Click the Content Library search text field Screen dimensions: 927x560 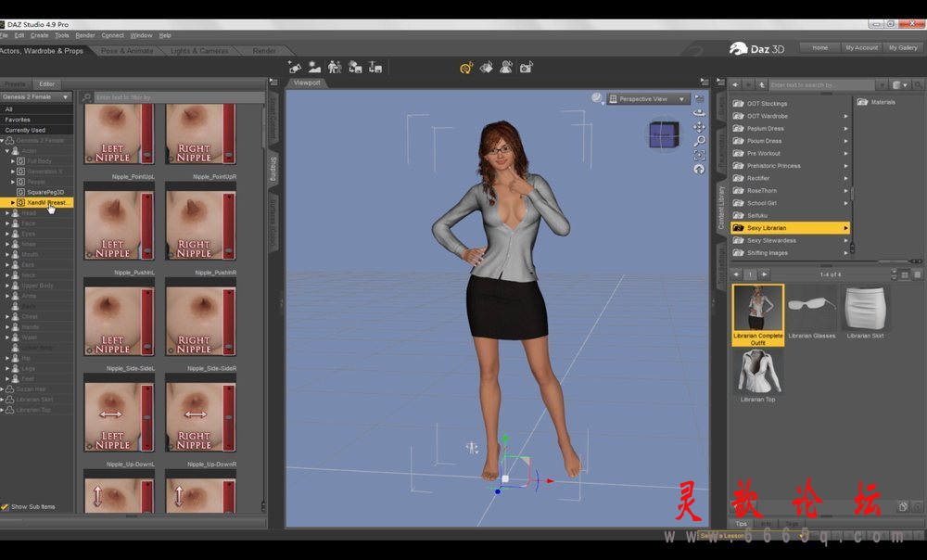pos(821,85)
